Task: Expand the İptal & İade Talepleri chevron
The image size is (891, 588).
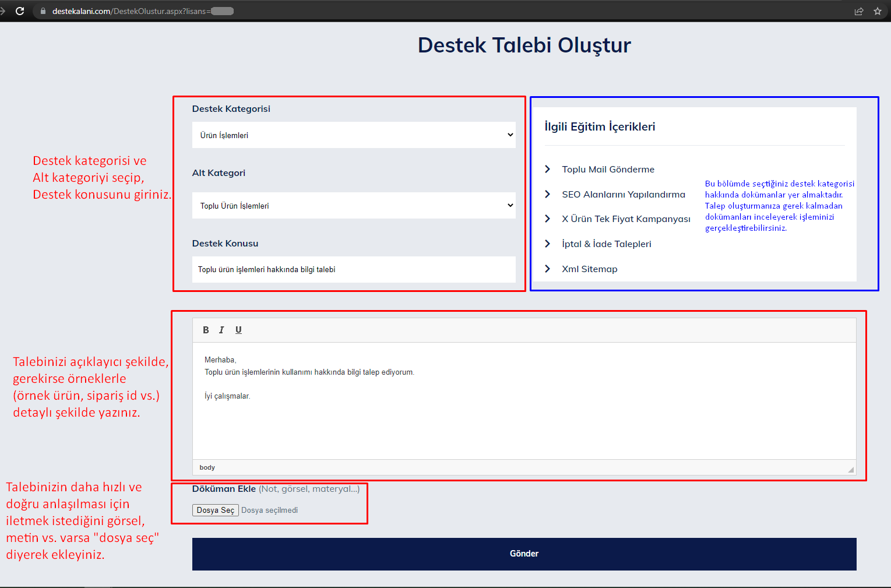Action: pyautogui.click(x=547, y=244)
